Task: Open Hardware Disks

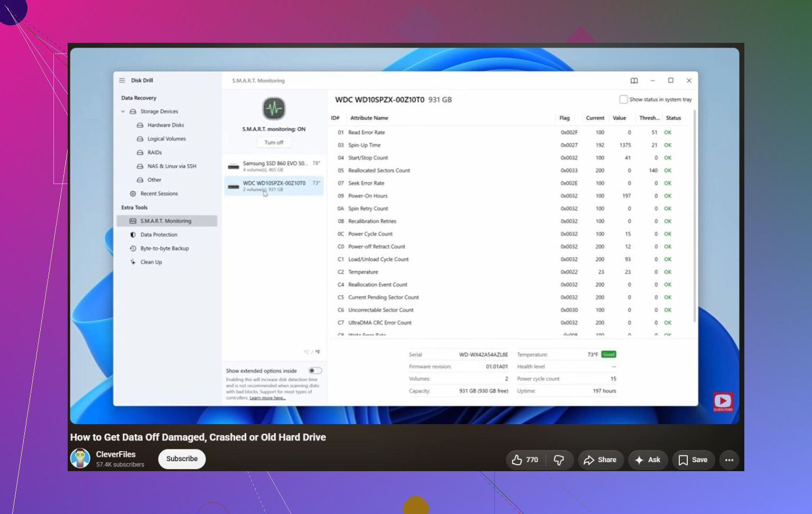Action: (x=166, y=125)
